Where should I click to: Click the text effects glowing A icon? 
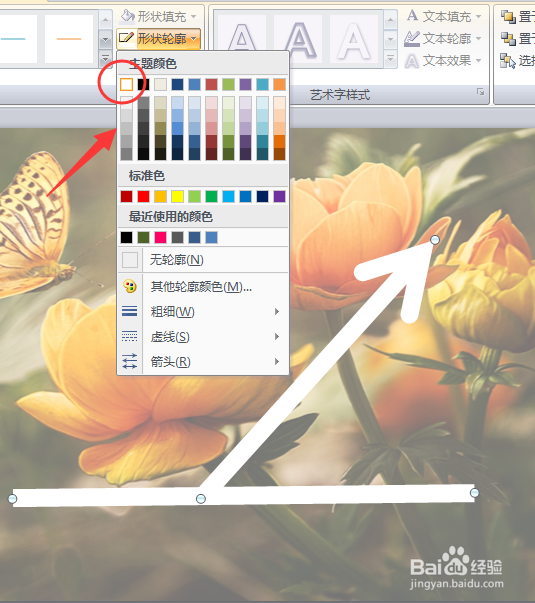(412, 61)
